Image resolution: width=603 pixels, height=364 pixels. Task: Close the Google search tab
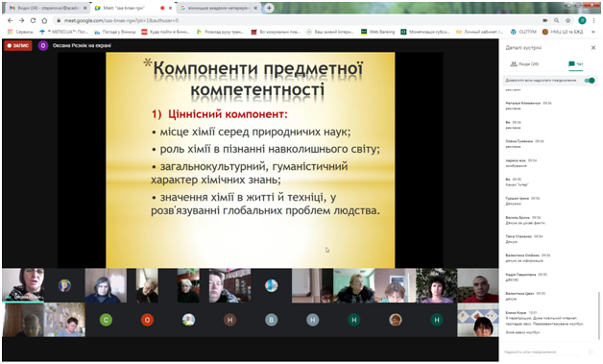point(255,8)
